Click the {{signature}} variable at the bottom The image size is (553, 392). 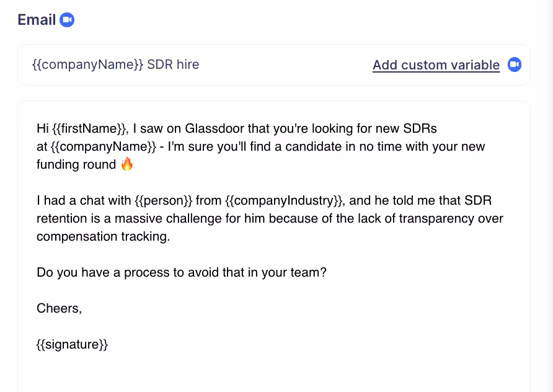pos(73,344)
